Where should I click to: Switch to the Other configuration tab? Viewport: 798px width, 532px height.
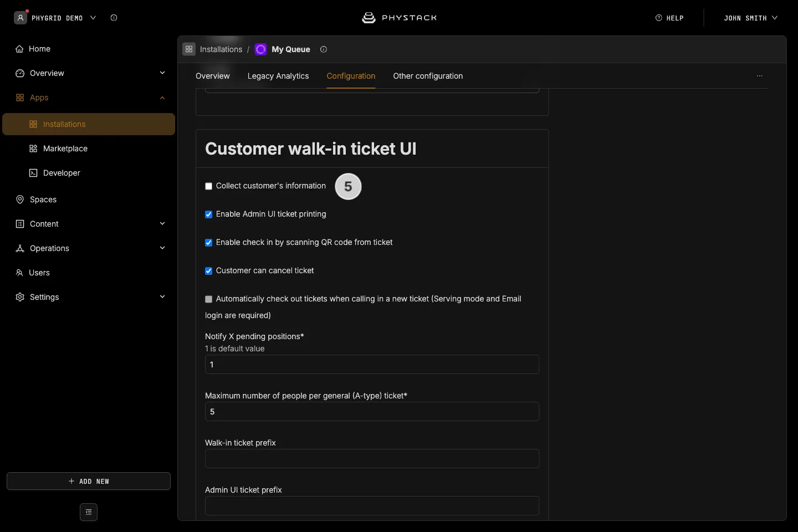[x=428, y=76]
